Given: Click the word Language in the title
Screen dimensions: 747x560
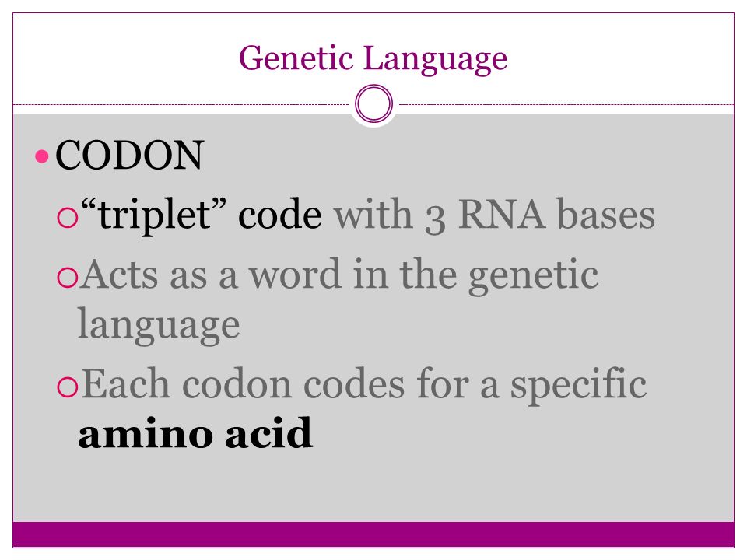Looking at the screenshot, I should coord(436,59).
